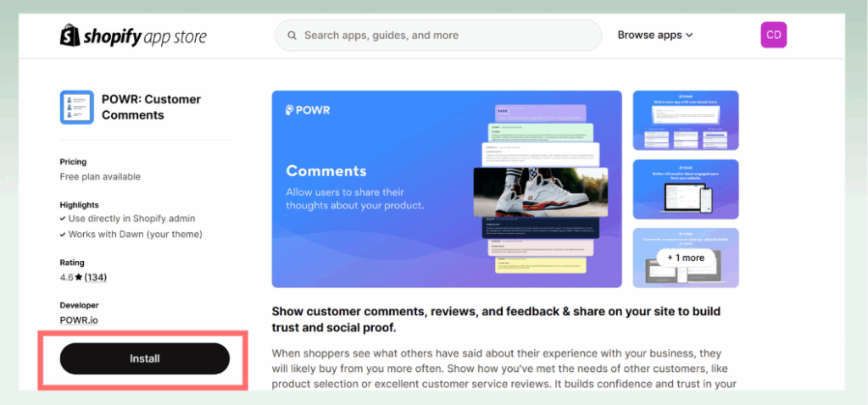Click the rating star icon

pyautogui.click(x=79, y=277)
